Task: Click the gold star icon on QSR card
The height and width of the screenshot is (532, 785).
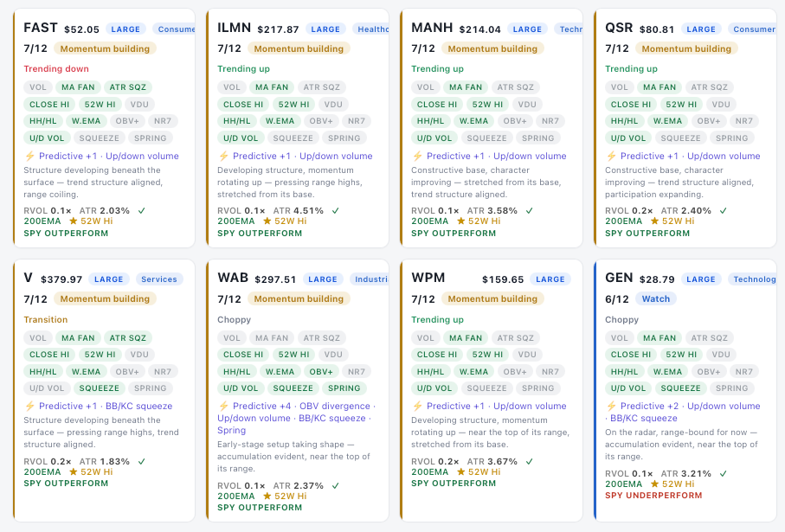Action: [654, 221]
